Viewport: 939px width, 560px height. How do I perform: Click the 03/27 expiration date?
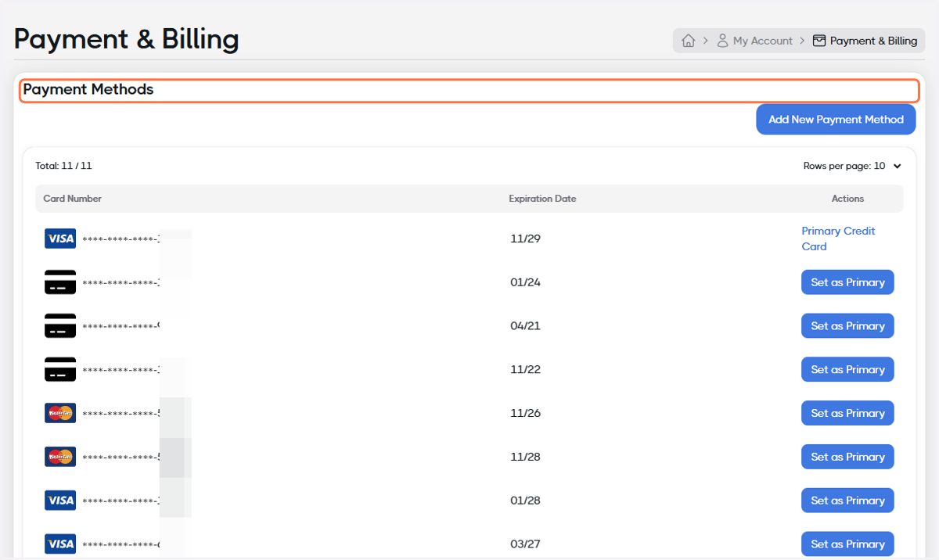point(525,544)
